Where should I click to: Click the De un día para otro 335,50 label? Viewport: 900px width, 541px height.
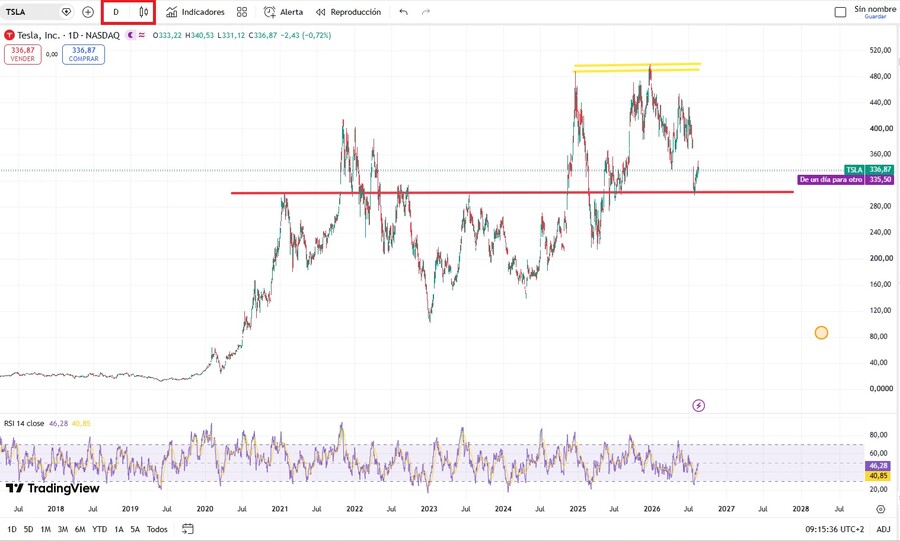(845, 180)
